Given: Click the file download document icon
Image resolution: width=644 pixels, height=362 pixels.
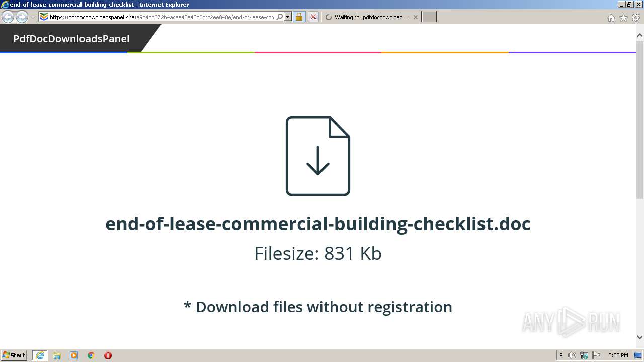Looking at the screenshot, I should coord(318,156).
